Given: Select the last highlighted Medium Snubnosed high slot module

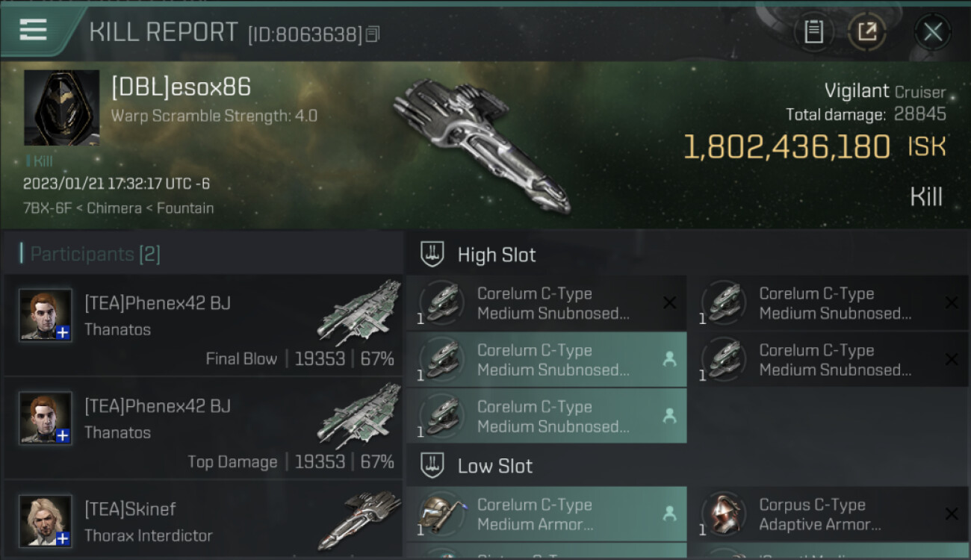Looking at the screenshot, I should [x=546, y=416].
